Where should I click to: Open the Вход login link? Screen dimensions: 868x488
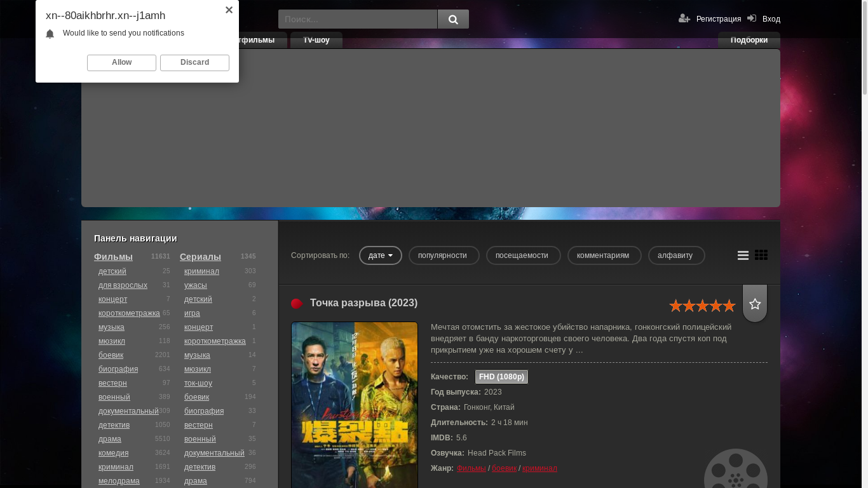tap(771, 19)
